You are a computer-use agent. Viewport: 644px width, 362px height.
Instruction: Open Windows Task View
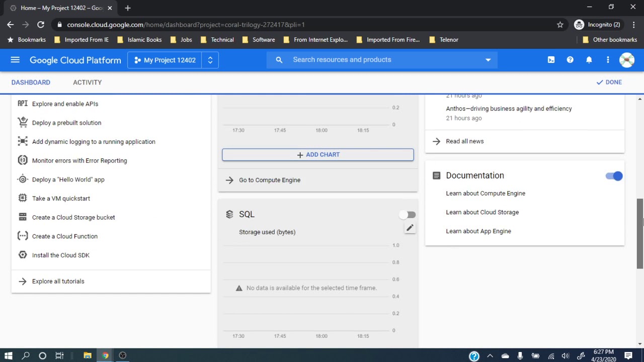[59, 355]
